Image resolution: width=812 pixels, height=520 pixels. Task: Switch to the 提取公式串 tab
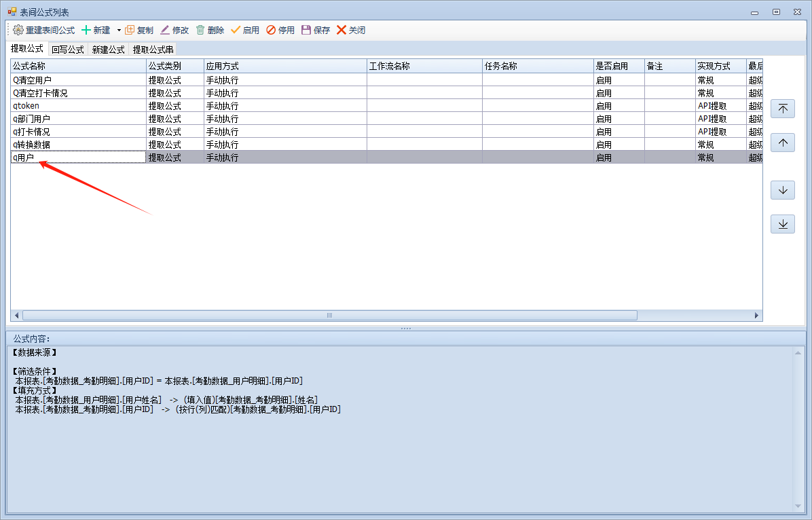pyautogui.click(x=153, y=50)
